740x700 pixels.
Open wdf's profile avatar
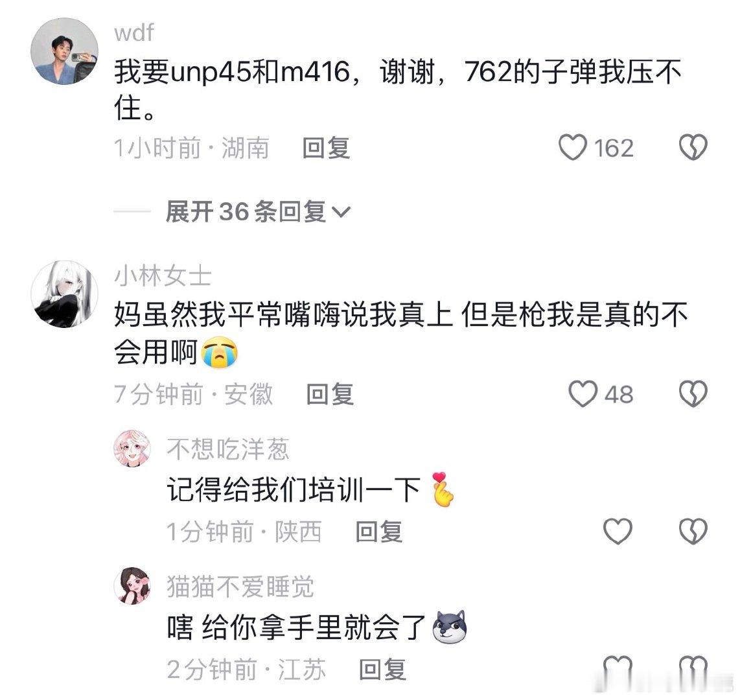[65, 51]
